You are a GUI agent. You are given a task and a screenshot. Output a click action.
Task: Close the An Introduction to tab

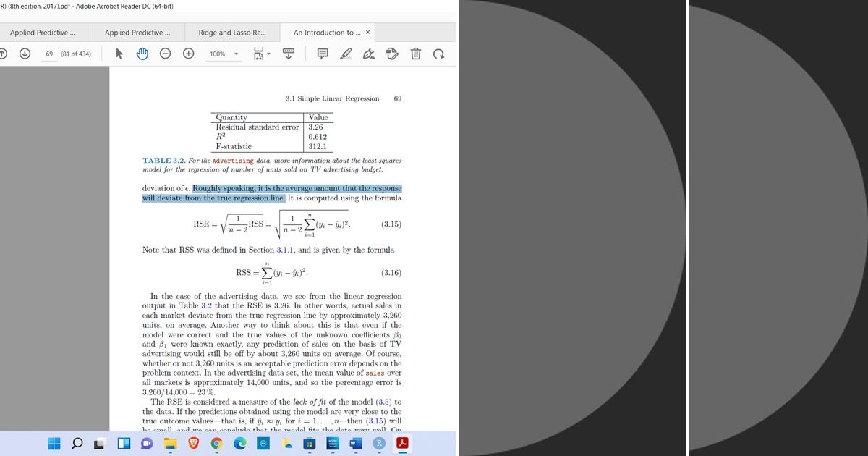tap(367, 32)
